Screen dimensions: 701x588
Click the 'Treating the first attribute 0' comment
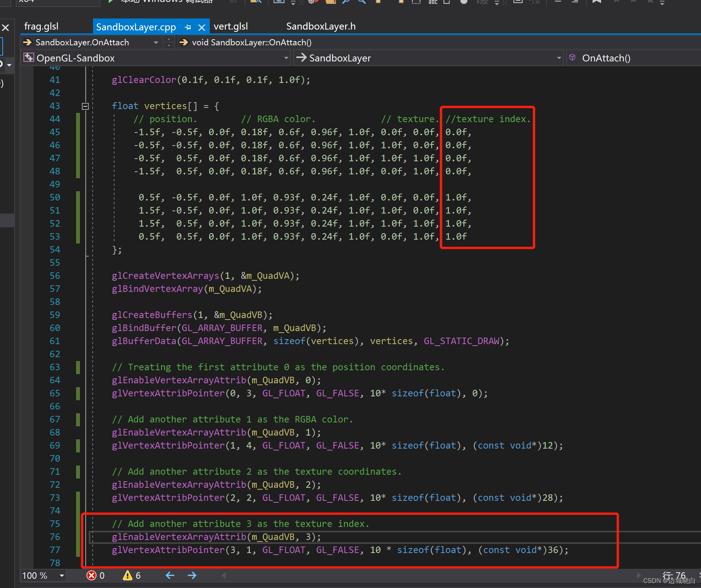278,367
